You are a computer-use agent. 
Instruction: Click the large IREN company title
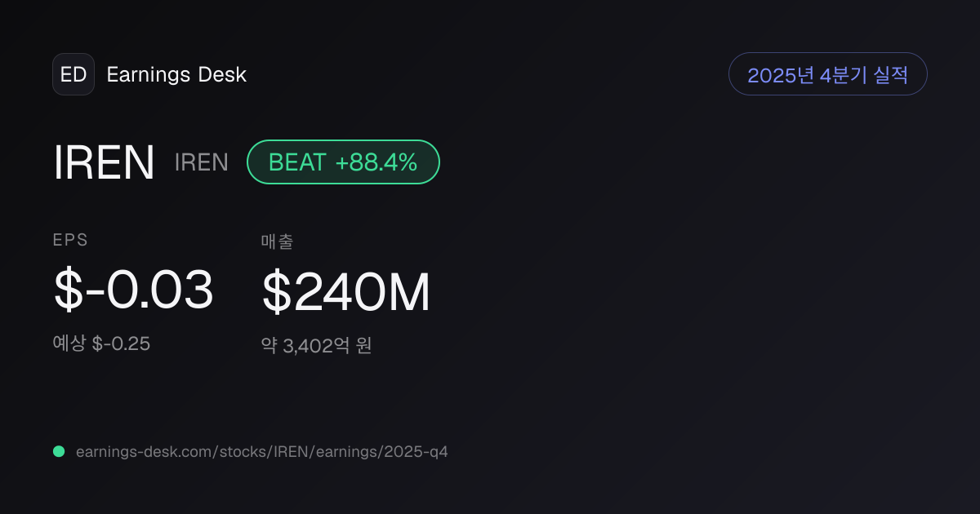click(104, 162)
